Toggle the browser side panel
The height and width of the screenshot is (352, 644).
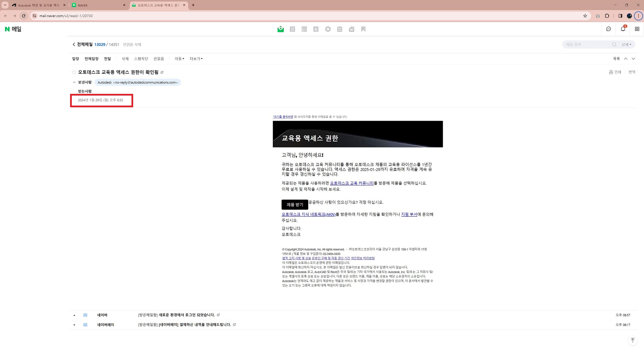620,16
